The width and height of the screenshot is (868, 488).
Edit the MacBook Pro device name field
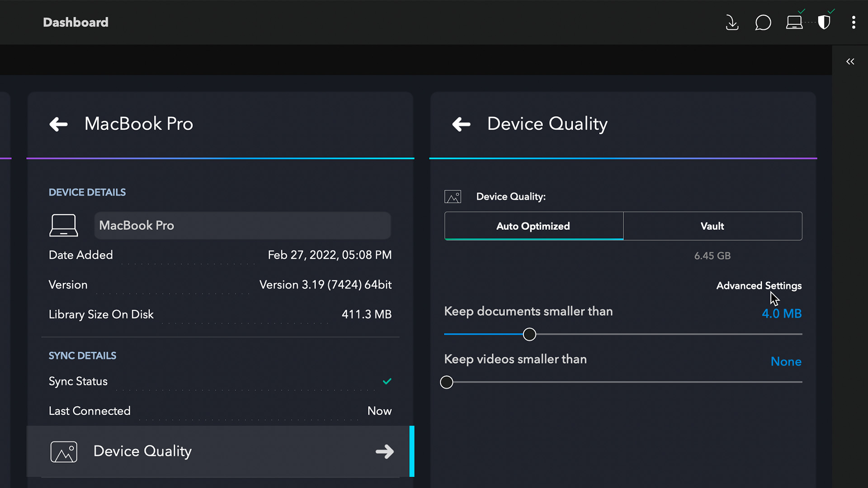242,225
